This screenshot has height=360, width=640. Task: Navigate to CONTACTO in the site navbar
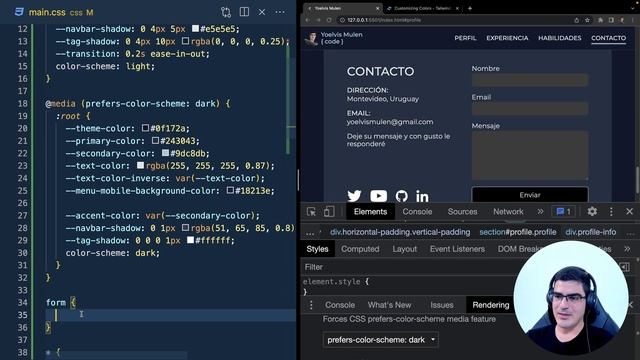608,38
